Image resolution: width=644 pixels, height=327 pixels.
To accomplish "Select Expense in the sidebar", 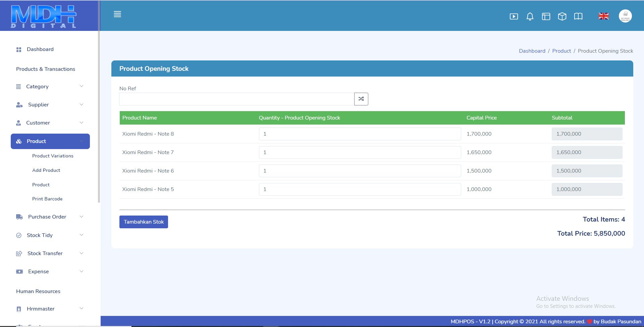I will 39,272.
